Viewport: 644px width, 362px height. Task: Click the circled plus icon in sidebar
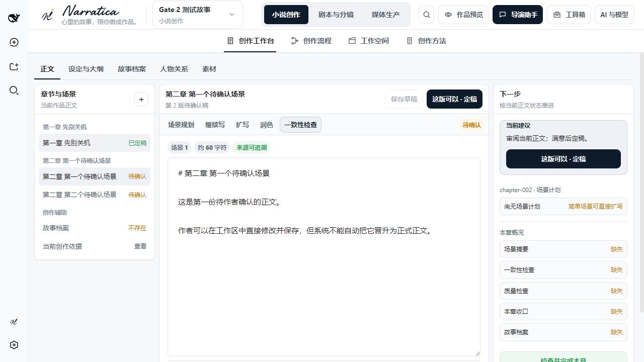14,42
